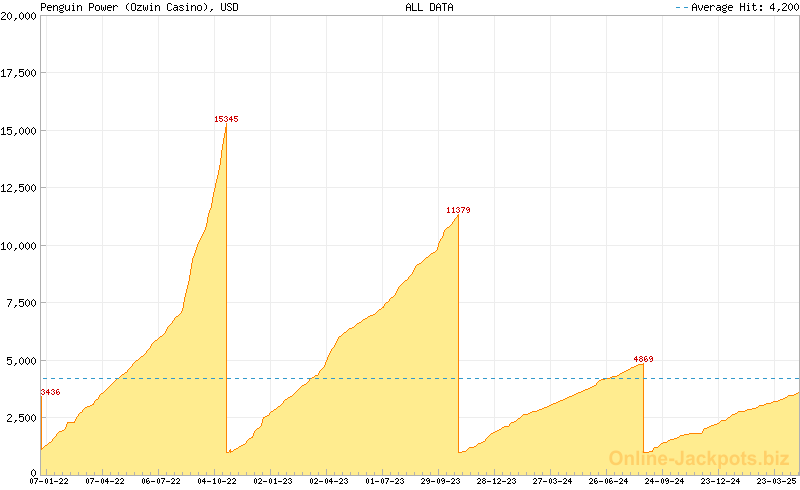Click the 26-06-24 x-axis date label

[609, 482]
